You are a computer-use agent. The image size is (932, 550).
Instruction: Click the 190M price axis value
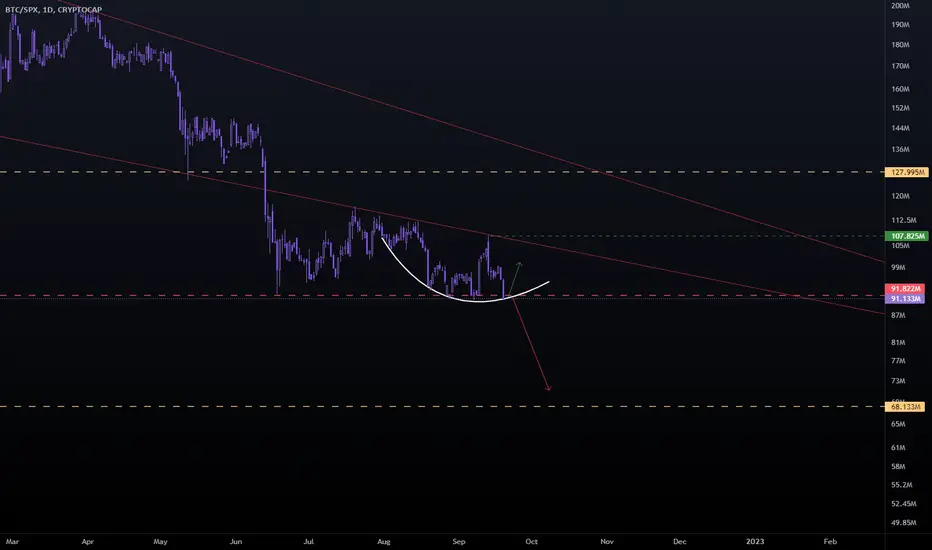pyautogui.click(x=900, y=25)
